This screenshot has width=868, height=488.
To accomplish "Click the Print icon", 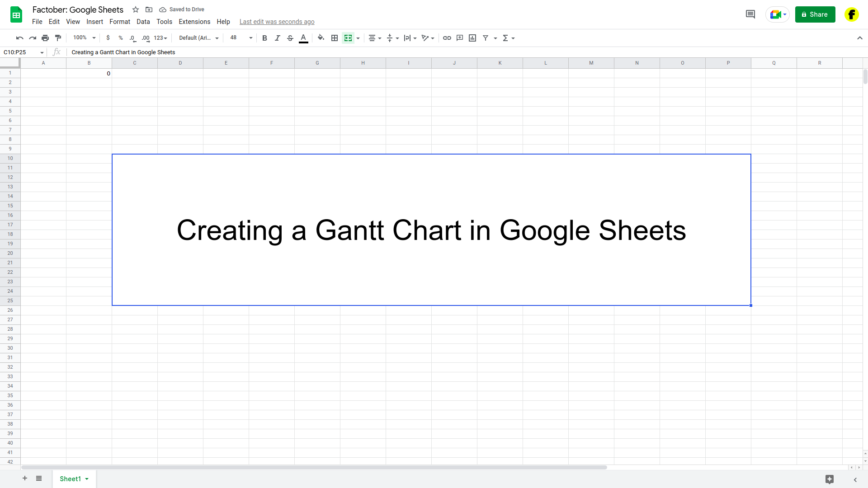I will tap(45, 38).
